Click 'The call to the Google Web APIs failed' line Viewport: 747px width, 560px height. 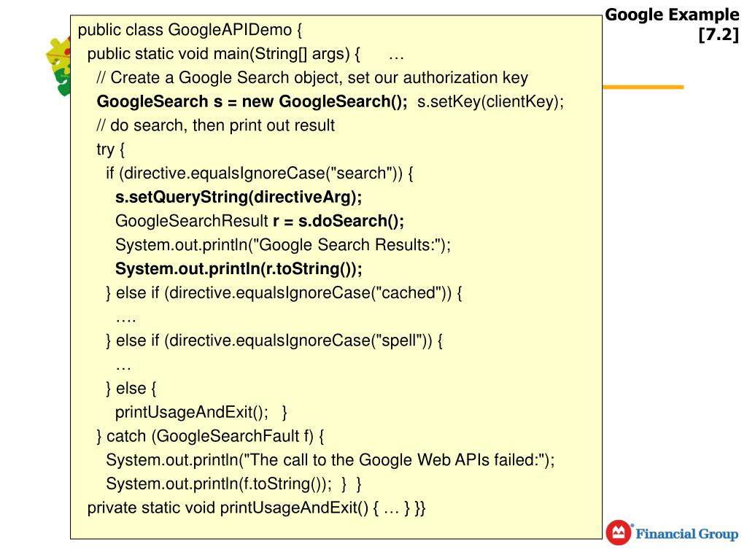330,459
